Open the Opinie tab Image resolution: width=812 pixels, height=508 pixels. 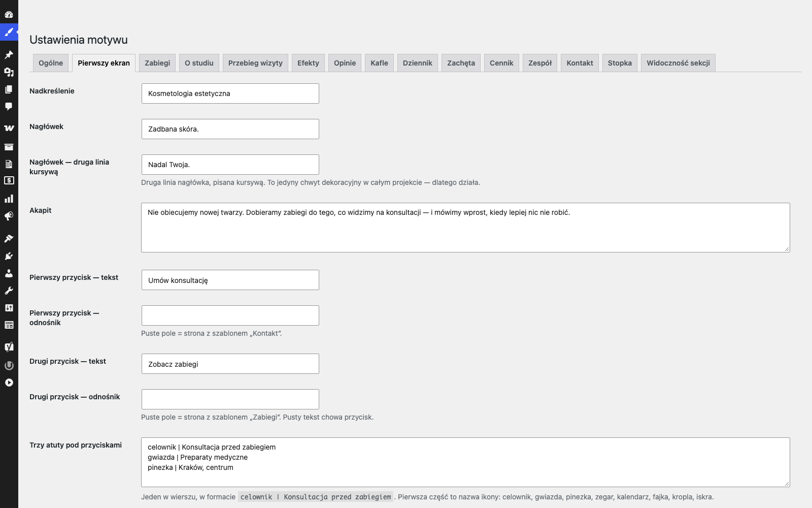click(345, 63)
